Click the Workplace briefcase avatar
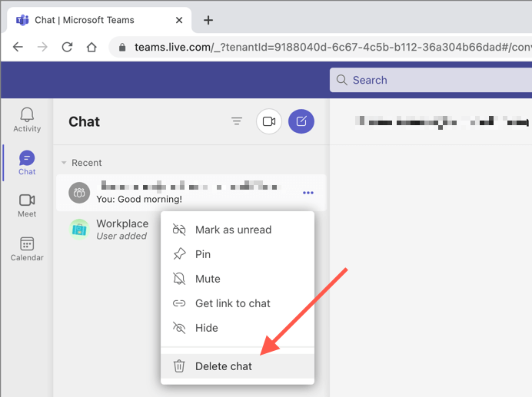Screen dimensions: 532x397 (79, 230)
